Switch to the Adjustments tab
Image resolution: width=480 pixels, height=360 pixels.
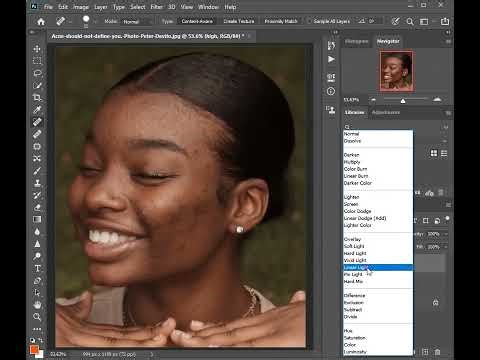click(386, 112)
